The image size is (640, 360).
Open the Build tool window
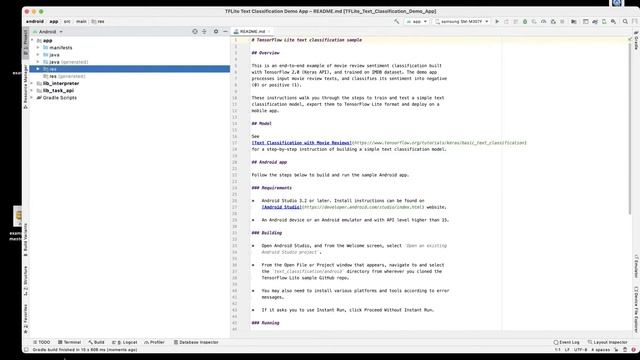(96, 342)
